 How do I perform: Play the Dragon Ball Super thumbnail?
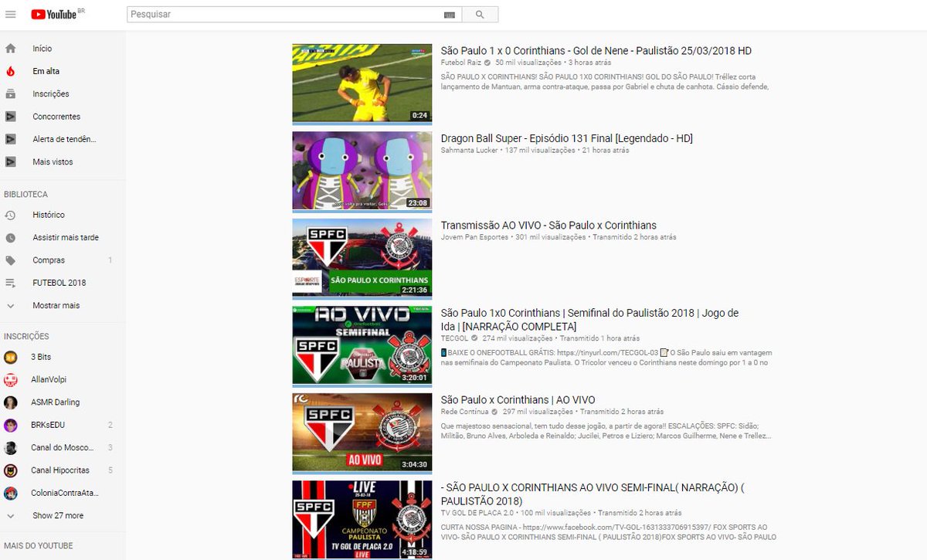[x=362, y=170]
